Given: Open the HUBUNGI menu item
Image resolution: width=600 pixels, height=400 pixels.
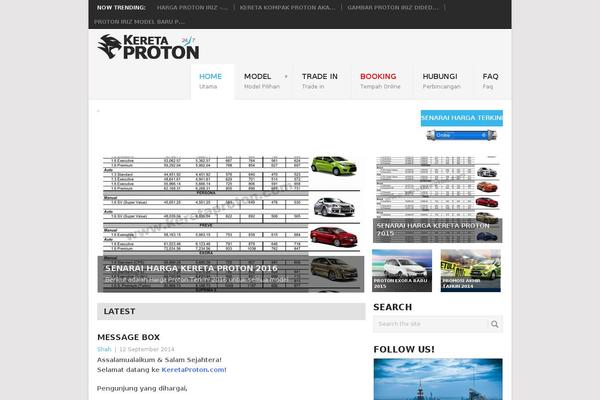Looking at the screenshot, I should pyautogui.click(x=442, y=81).
